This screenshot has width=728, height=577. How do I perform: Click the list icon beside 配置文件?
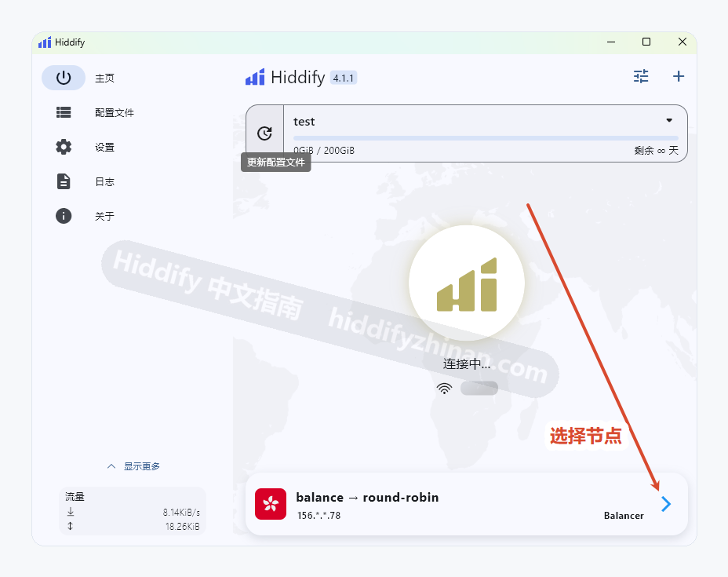click(x=64, y=112)
